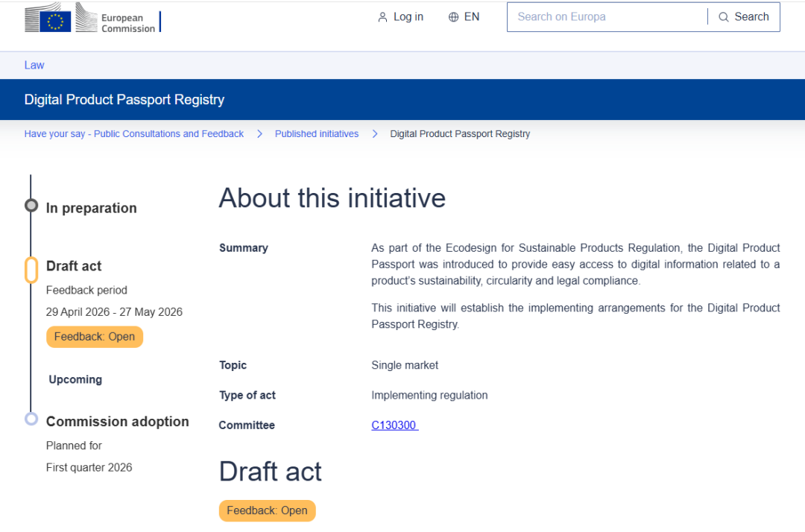Select First quarter 2026 text
The width and height of the screenshot is (805, 532).
(x=89, y=467)
